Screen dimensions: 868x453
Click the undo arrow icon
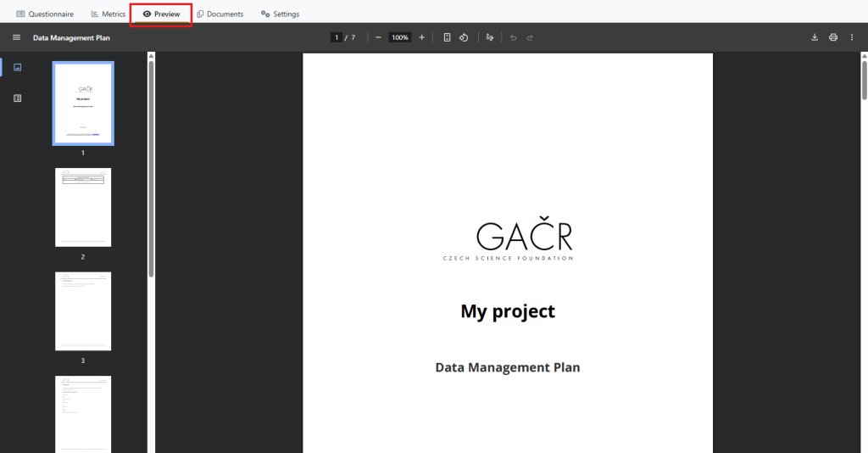[x=513, y=37]
